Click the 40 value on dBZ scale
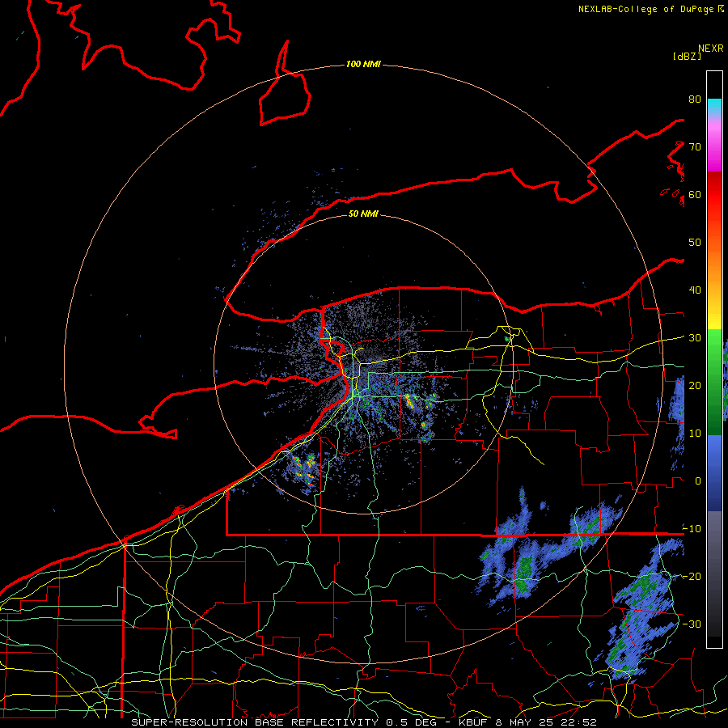The width and height of the screenshot is (728, 728). click(695, 290)
